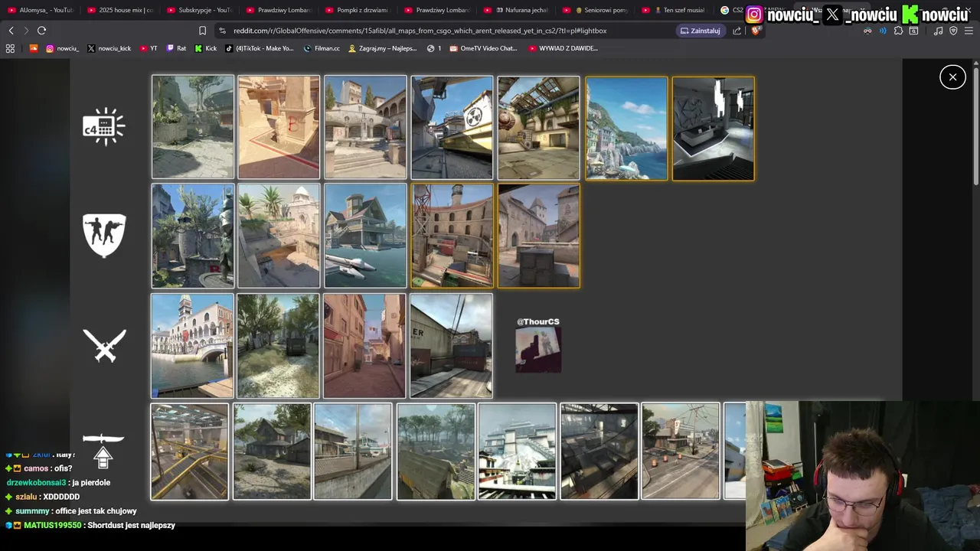Open the orange-icon bookmark next to the apps grid
Screen dimensions: 980x551
click(33, 48)
